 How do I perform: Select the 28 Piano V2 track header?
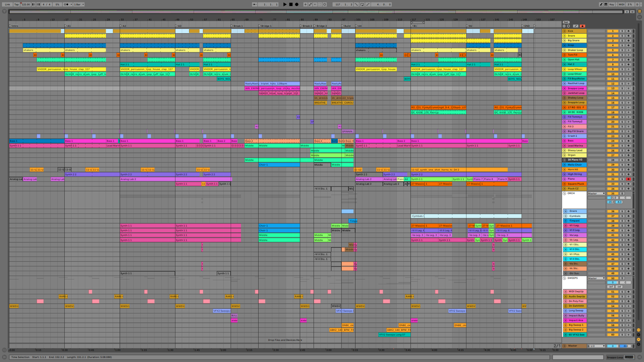[574, 160]
